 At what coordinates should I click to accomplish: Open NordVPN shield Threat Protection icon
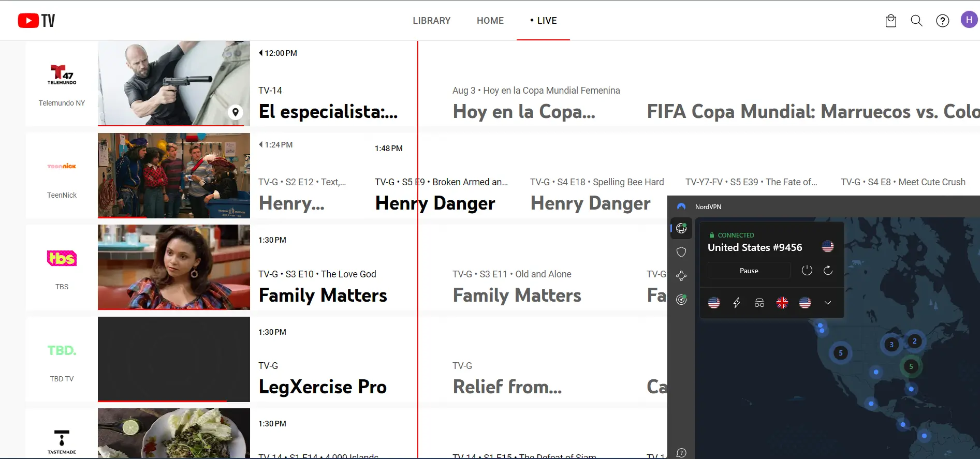[x=681, y=252]
